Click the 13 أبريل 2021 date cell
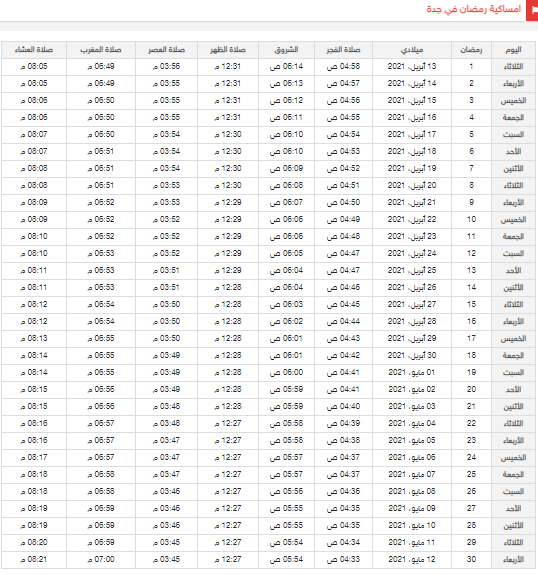538x575 pixels. 412,67
